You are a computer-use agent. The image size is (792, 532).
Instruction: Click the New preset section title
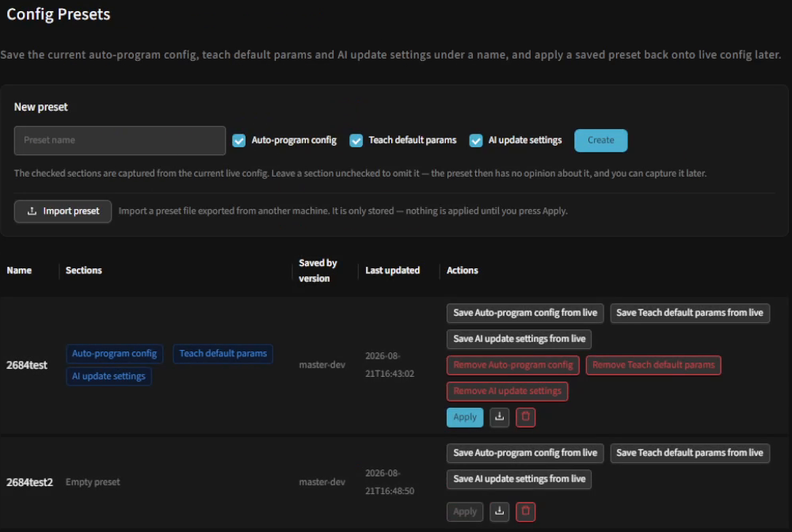[x=40, y=107]
